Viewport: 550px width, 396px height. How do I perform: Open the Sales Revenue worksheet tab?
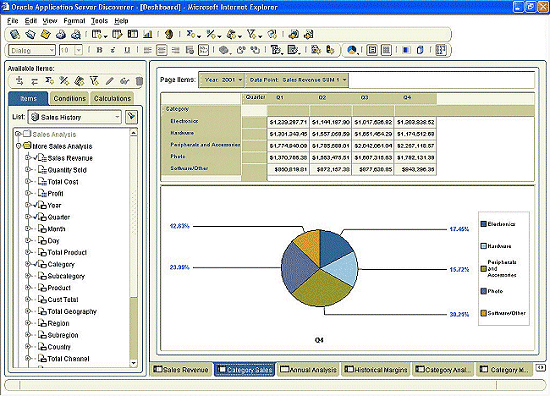coord(181,370)
